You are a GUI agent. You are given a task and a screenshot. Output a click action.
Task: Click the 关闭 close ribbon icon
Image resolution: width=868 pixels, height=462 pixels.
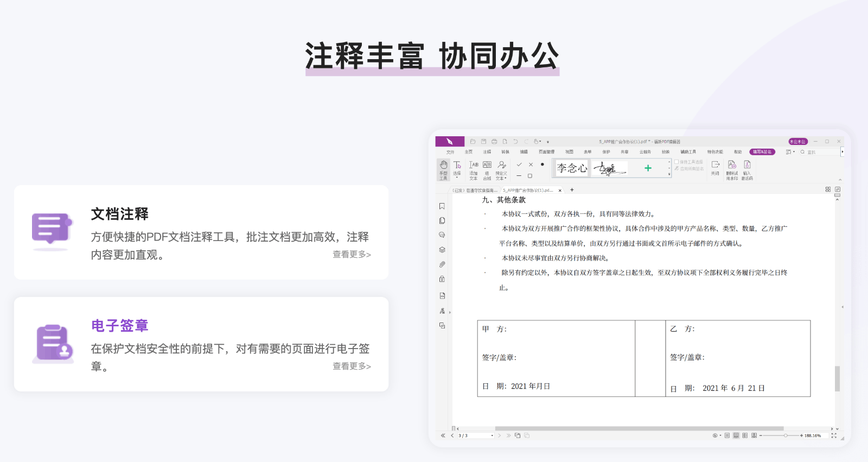point(716,168)
